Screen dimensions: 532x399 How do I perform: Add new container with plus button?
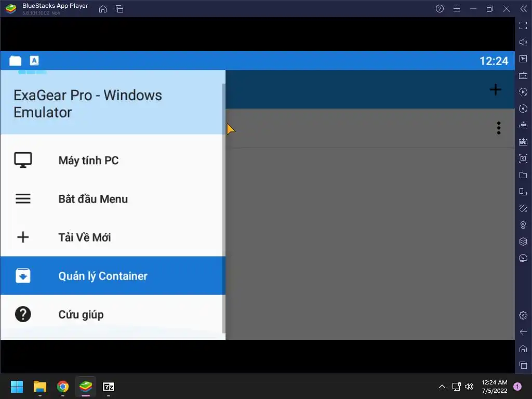pos(495,89)
